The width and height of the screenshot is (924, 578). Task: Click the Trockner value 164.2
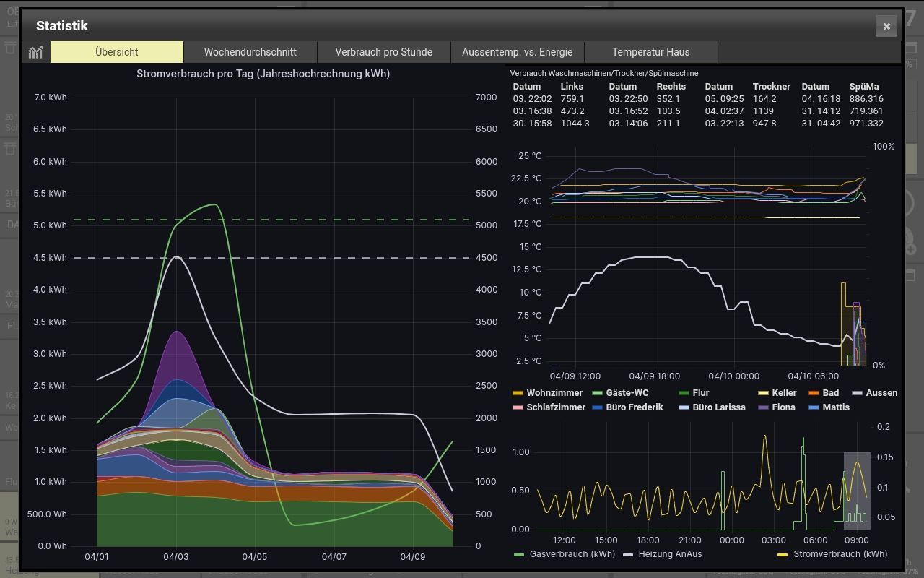coord(764,99)
